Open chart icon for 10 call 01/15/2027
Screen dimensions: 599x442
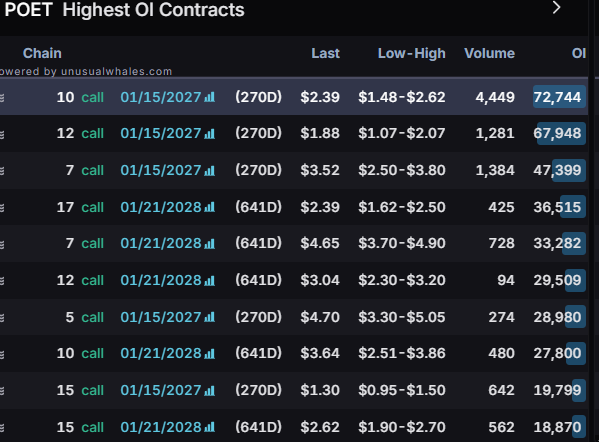[x=209, y=97]
